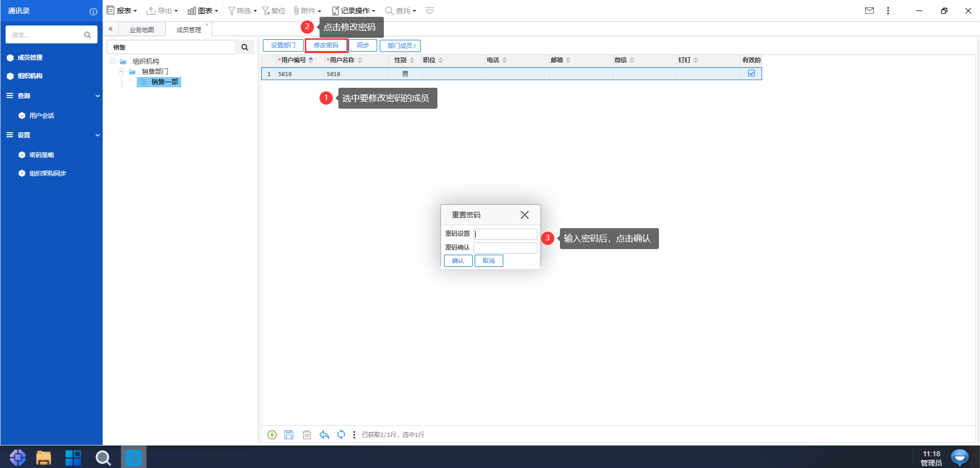Toggle the 有效的 checkbox for user 5010
980x468 pixels.
pyautogui.click(x=751, y=73)
